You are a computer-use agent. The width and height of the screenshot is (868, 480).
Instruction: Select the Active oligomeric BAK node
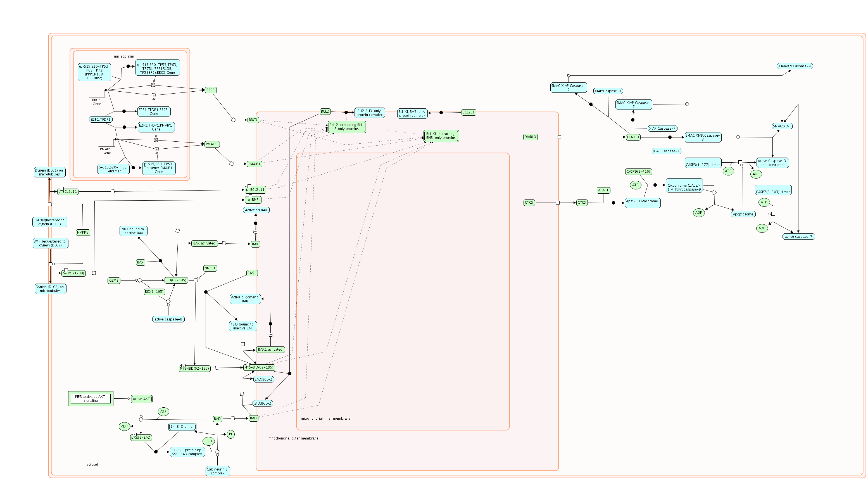245,299
